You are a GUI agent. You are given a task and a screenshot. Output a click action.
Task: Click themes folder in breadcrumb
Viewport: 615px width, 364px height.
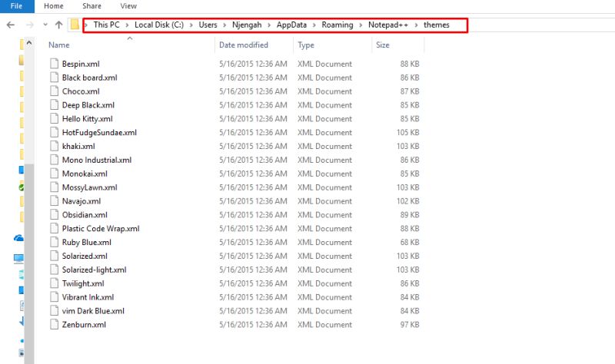(436, 25)
